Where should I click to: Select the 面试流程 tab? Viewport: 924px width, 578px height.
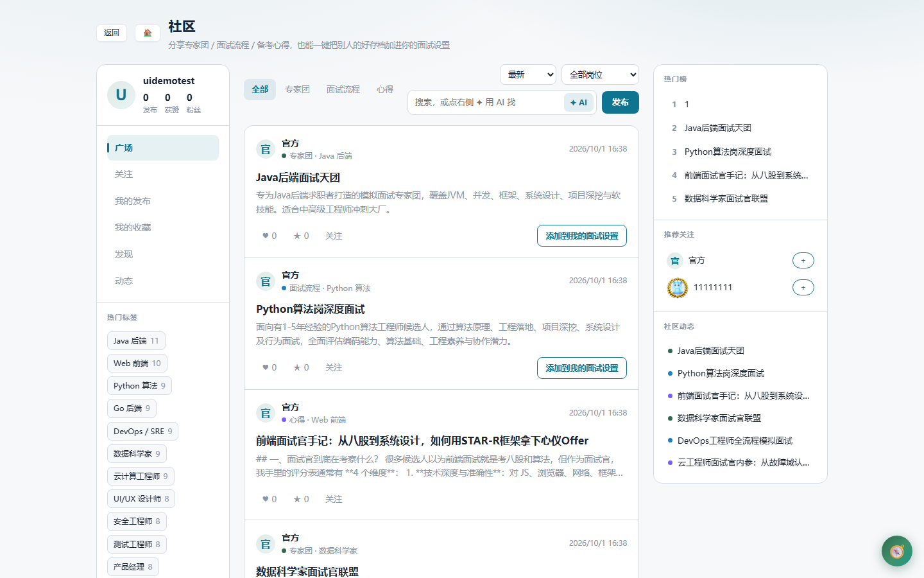(x=343, y=89)
